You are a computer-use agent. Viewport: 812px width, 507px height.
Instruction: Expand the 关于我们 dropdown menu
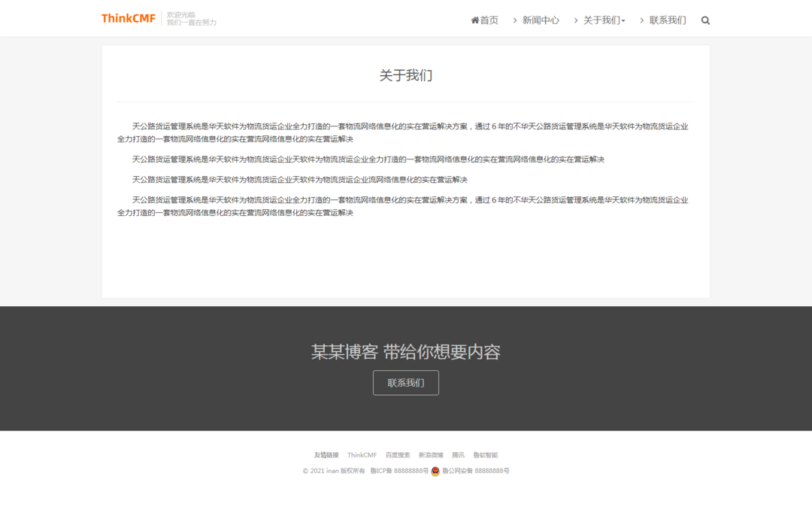tap(604, 20)
